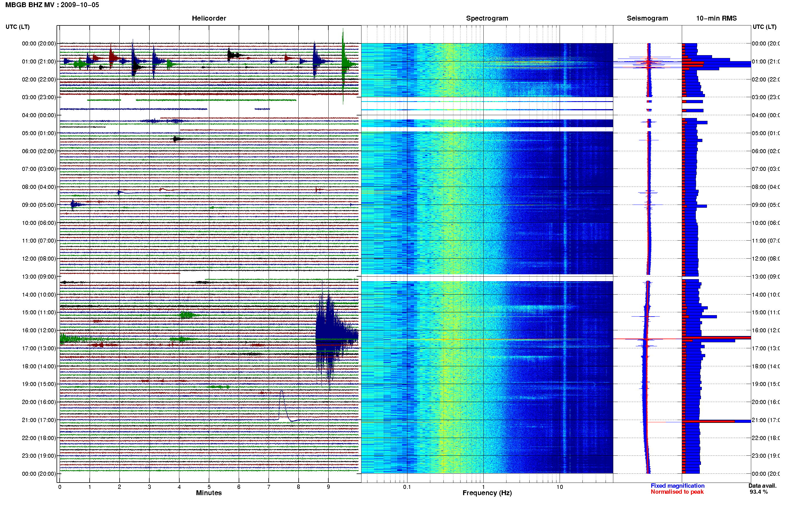Click the "10" tick on the Frequency axis
Image resolution: width=812 pixels, height=508 pixels.
(560, 487)
